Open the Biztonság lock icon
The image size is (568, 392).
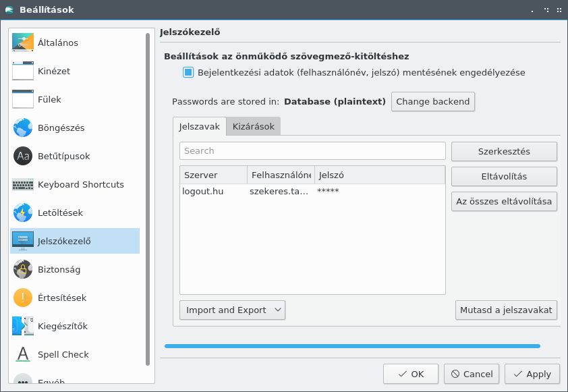pos(23,269)
